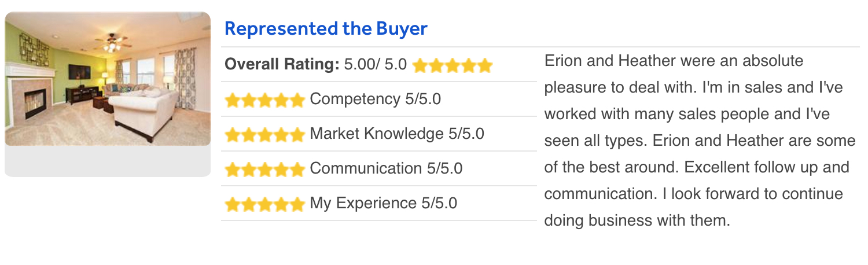Image resolution: width=868 pixels, height=265 pixels.
Task: Open the Represented the Buyer heading
Action: [326, 28]
